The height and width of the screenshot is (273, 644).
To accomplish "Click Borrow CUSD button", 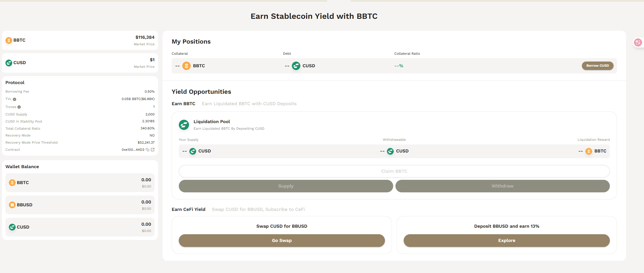I will 598,66.
